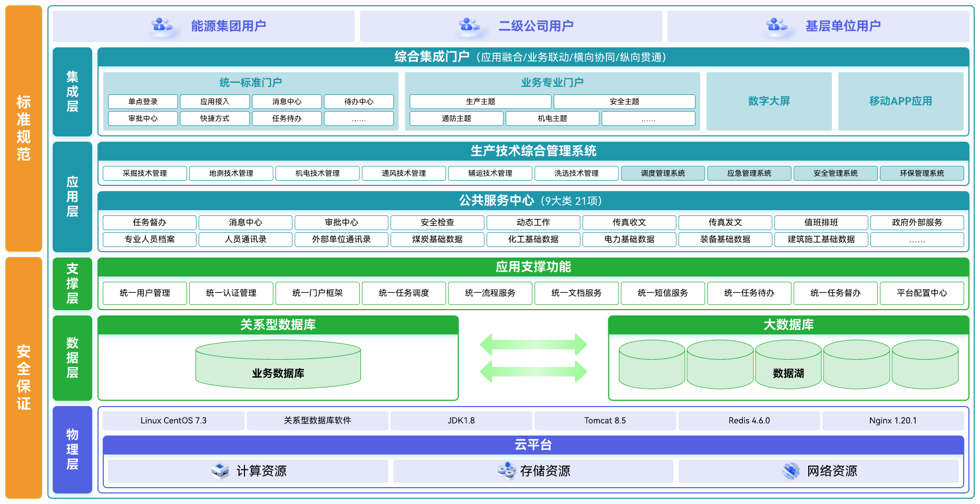
Task: Click the 统一用户管理 module
Action: pyautogui.click(x=145, y=293)
